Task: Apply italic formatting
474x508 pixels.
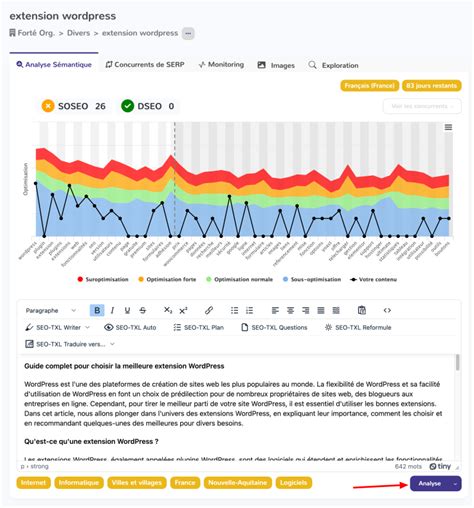Action: [x=112, y=310]
